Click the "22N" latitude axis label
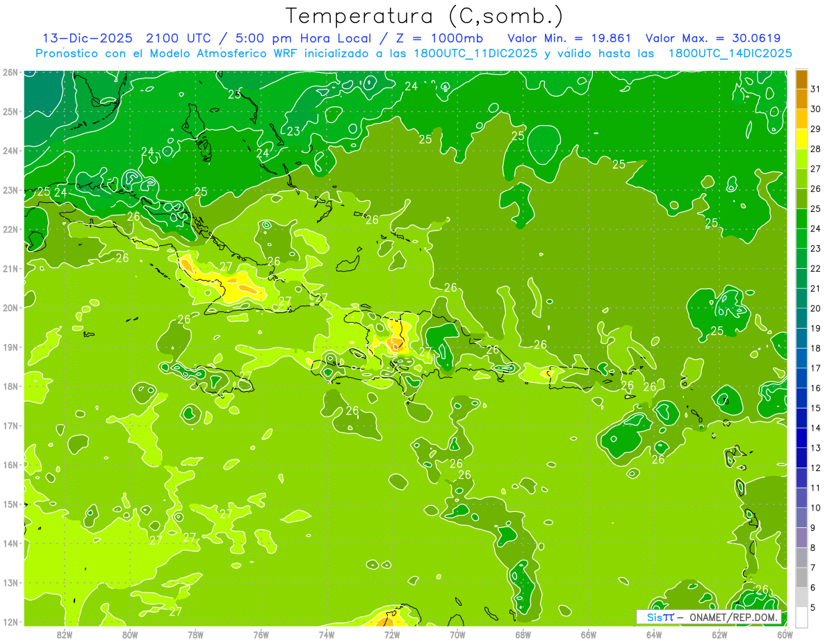Viewport: 834px width, 644px height. click(x=10, y=229)
